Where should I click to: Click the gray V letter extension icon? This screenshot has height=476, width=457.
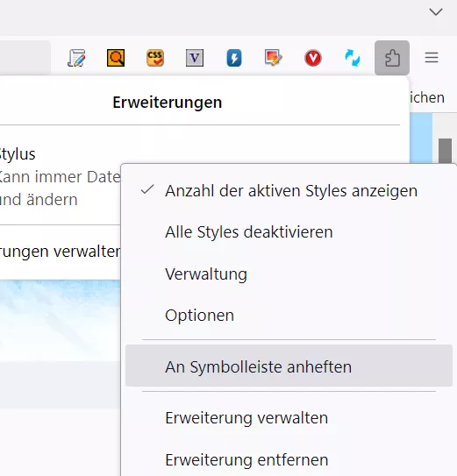(195, 58)
